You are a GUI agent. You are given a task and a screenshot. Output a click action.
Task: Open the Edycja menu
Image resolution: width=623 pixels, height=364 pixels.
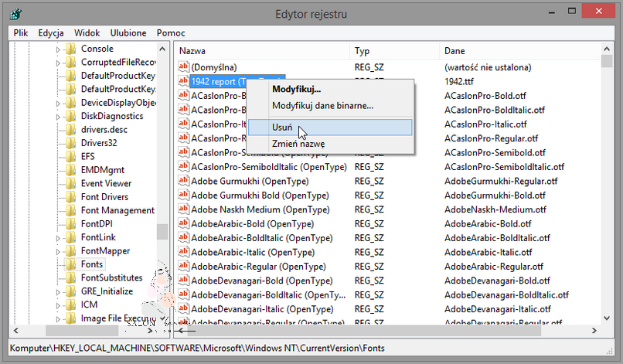click(x=50, y=33)
